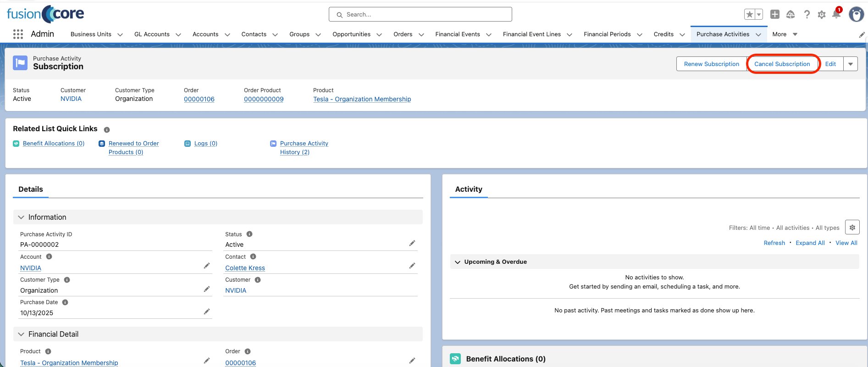Open the Financial Events navigation tab
This screenshot has width=868, height=367.
tap(458, 34)
